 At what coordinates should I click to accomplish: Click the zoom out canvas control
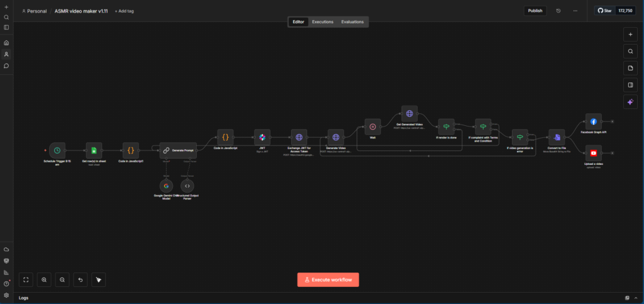[x=62, y=279]
